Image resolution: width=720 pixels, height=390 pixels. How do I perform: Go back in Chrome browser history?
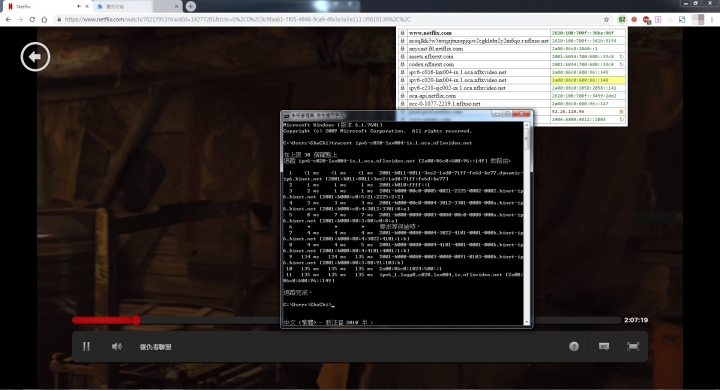click(8, 19)
